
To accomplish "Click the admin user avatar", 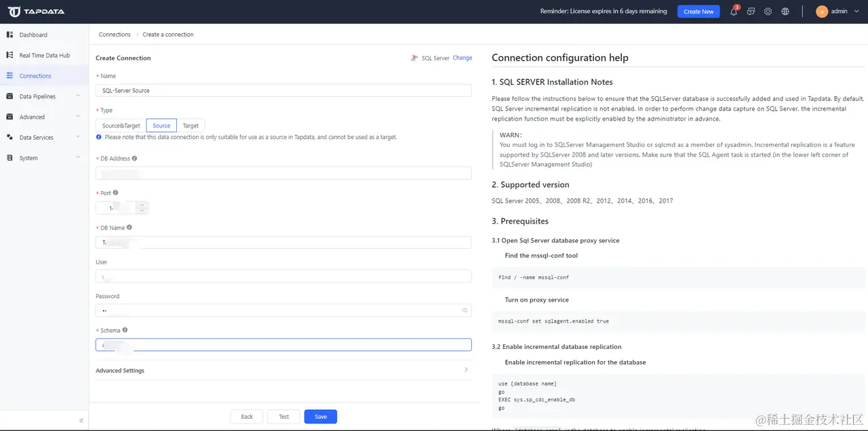I will coord(822,12).
